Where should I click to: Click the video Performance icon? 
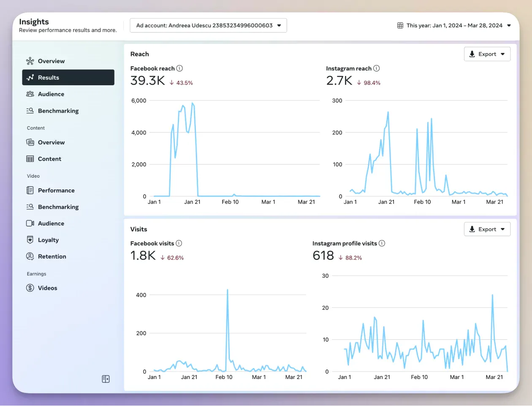click(30, 190)
